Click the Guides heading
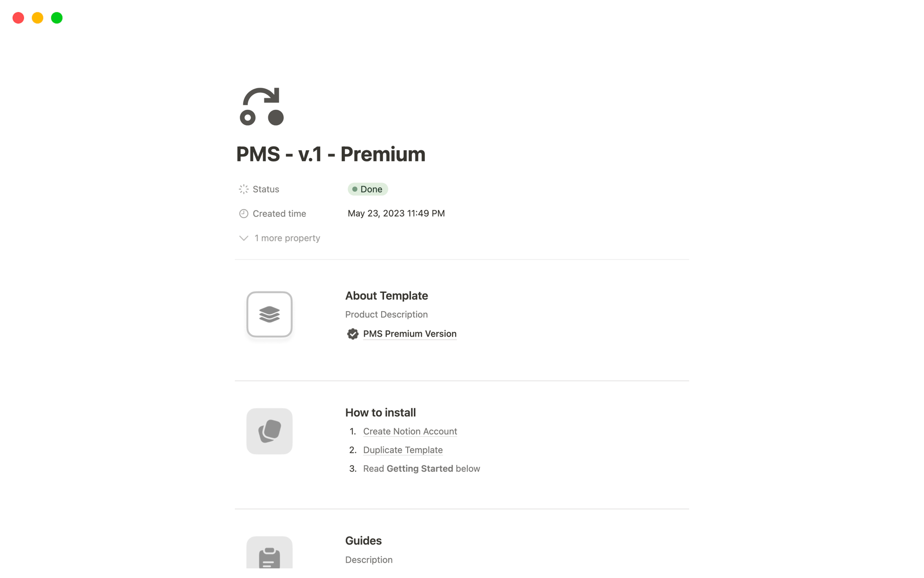Image resolution: width=924 pixels, height=578 pixels. pyautogui.click(x=363, y=540)
